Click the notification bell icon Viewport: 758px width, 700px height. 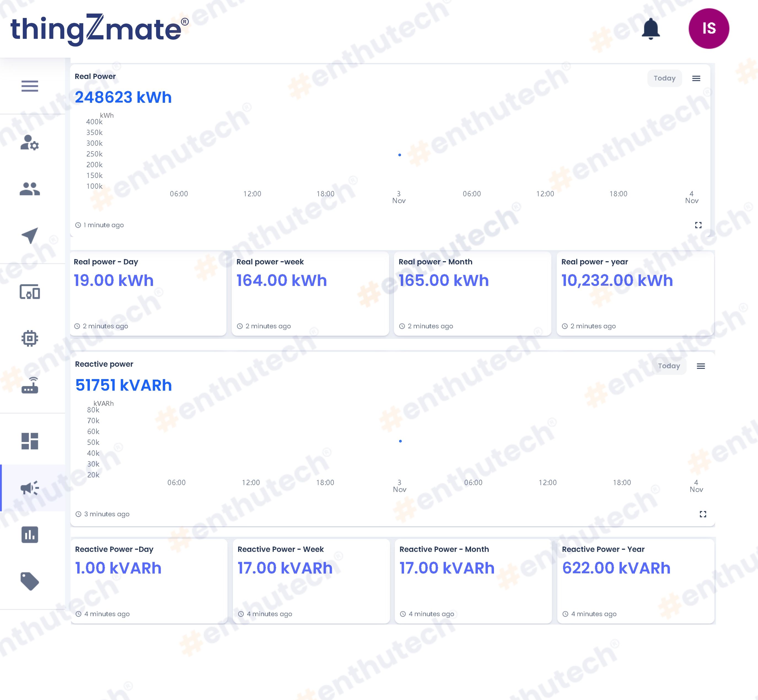[x=651, y=29]
